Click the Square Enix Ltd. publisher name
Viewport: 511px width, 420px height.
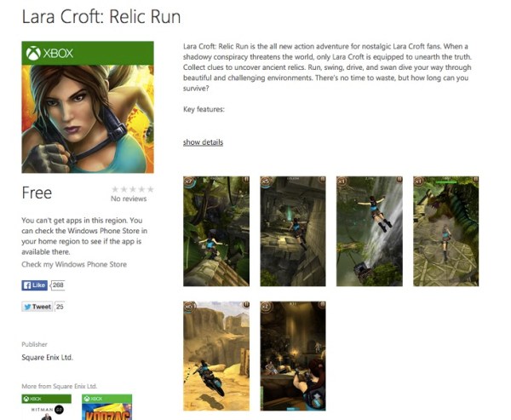point(47,358)
